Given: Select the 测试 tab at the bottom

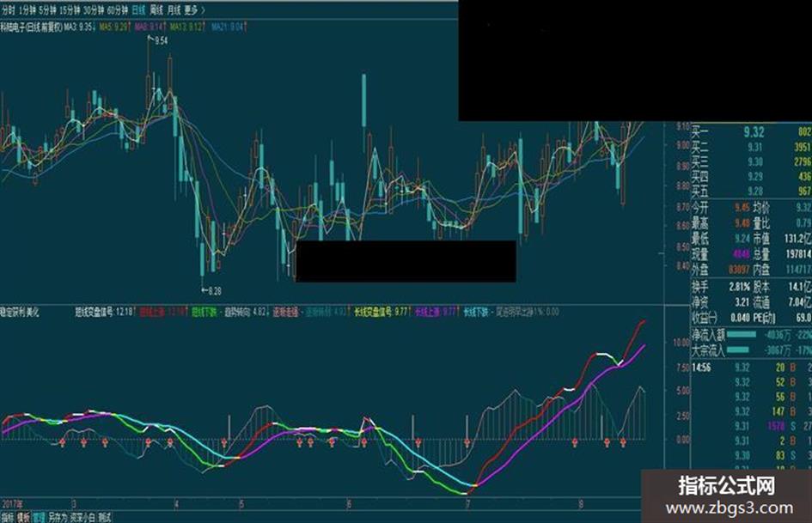Looking at the screenshot, I should [x=104, y=517].
